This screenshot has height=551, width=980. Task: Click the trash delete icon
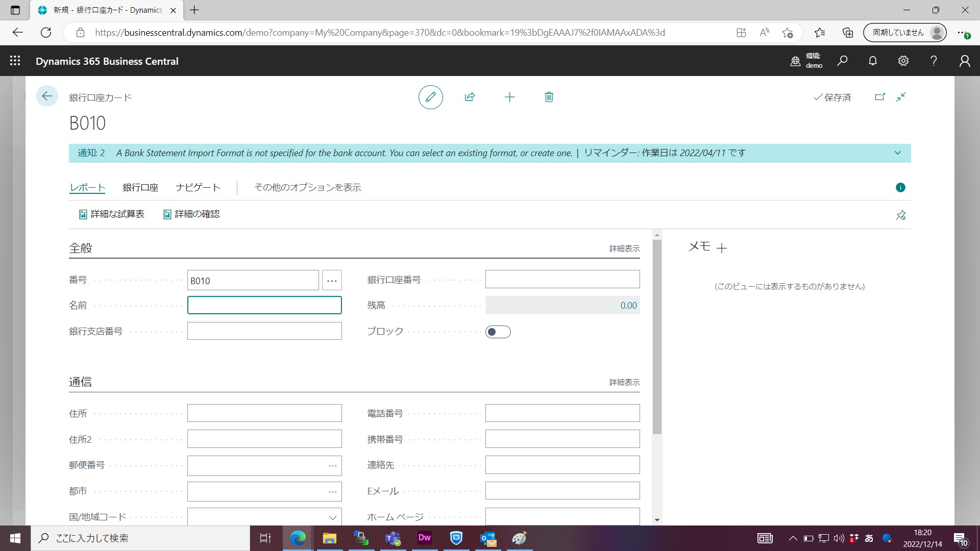549,97
